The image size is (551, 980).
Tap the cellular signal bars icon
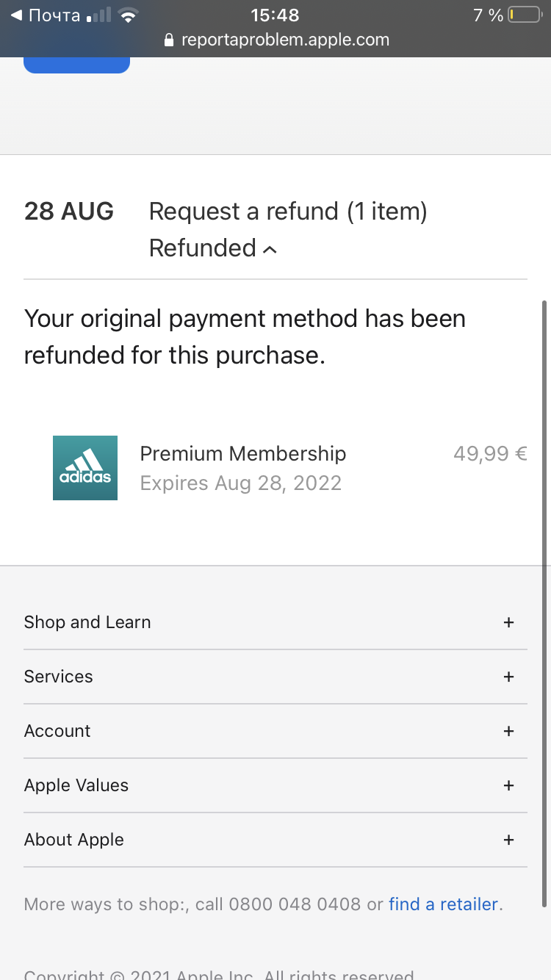pyautogui.click(x=99, y=15)
